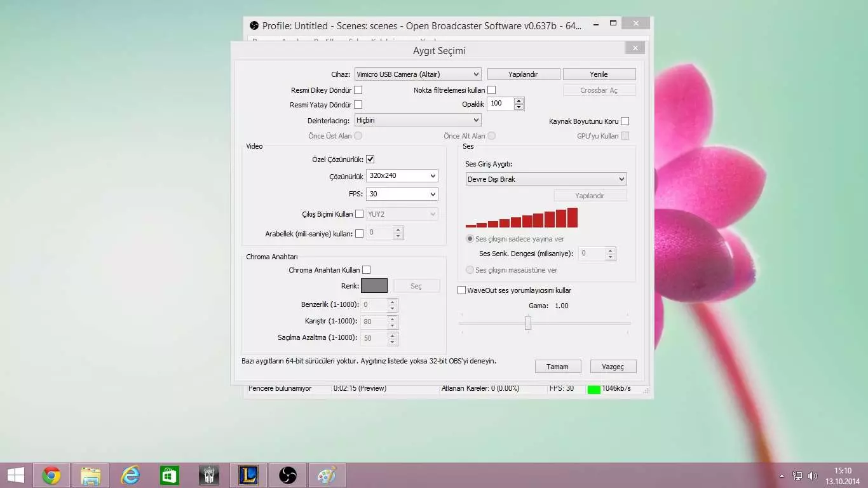Show hidden system tray icons
The height and width of the screenshot is (488, 868).
[x=782, y=476]
